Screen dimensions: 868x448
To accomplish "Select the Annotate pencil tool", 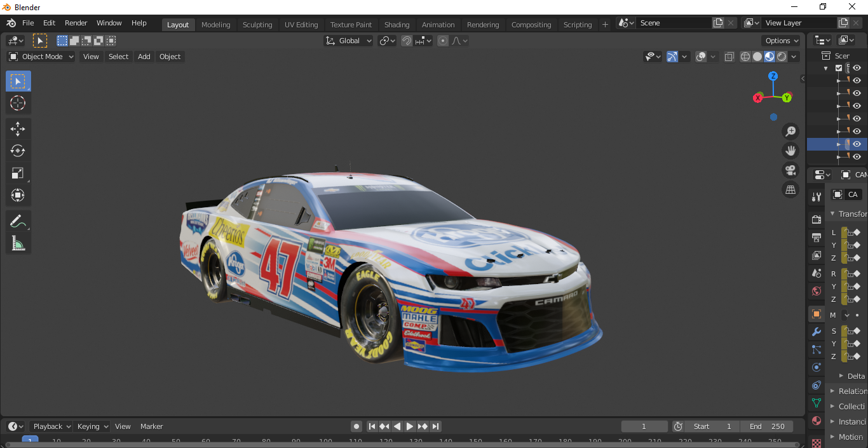I will [18, 221].
